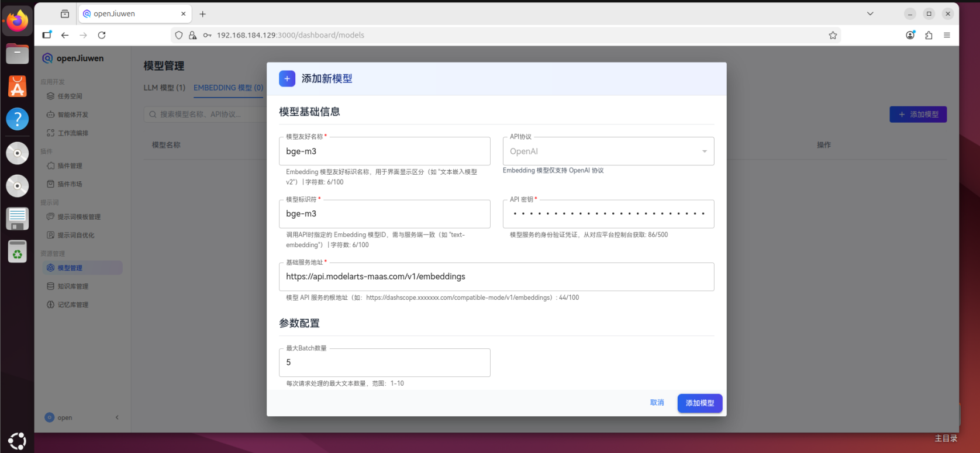The width and height of the screenshot is (980, 453).
Task: Collapse the sidebar with the chevron
Action: (x=117, y=417)
